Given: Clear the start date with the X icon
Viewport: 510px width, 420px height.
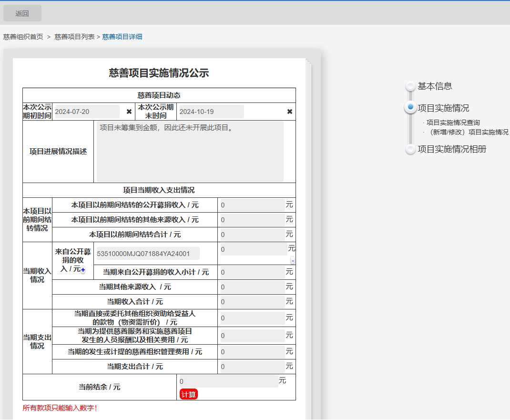Looking at the screenshot, I should pos(129,112).
